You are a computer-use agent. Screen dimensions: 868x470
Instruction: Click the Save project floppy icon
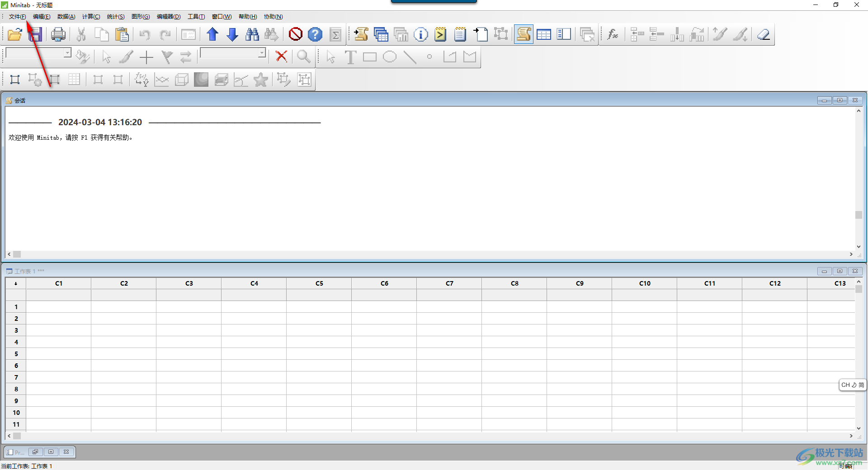35,34
